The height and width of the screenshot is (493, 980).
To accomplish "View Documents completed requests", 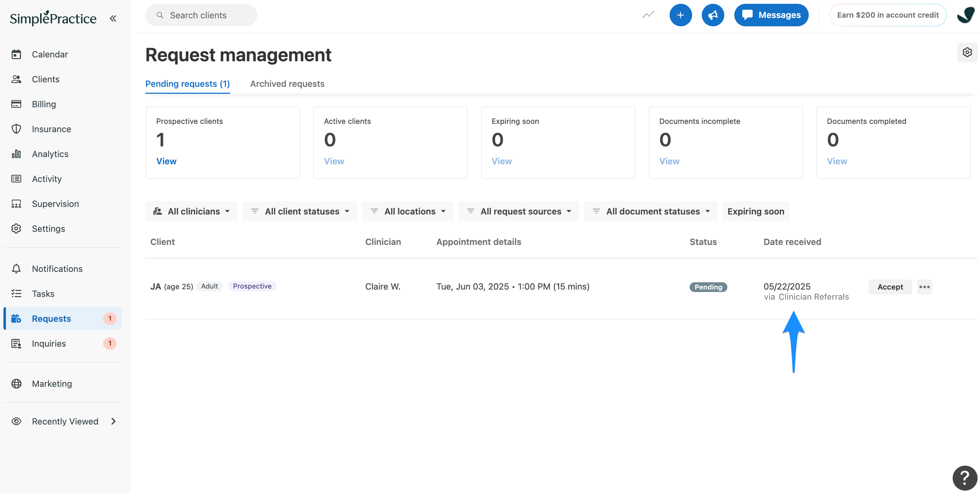I will [837, 161].
